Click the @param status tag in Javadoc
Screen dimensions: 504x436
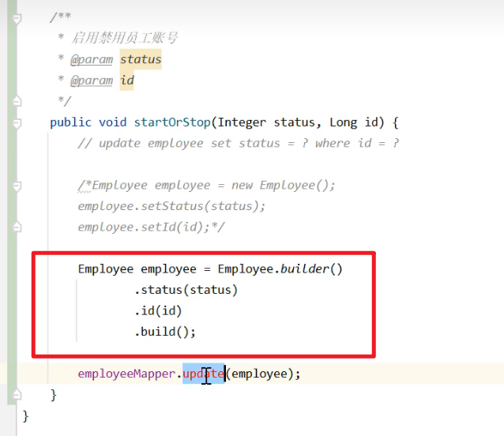92,59
